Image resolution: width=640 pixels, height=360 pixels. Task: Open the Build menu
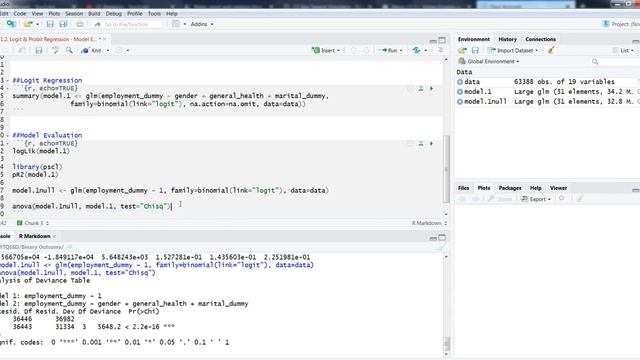[94, 13]
